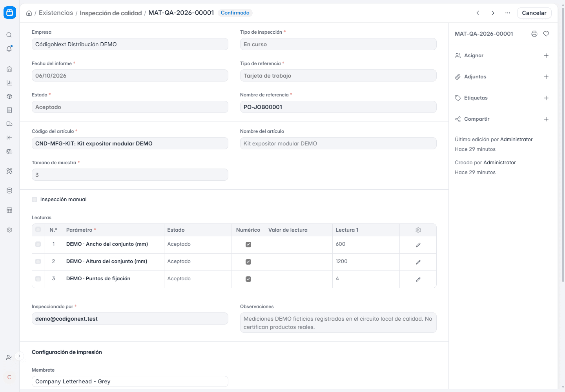Viewport: 565px width, 392px height.
Task: Click the Confirmado status badge
Action: pos(235,13)
